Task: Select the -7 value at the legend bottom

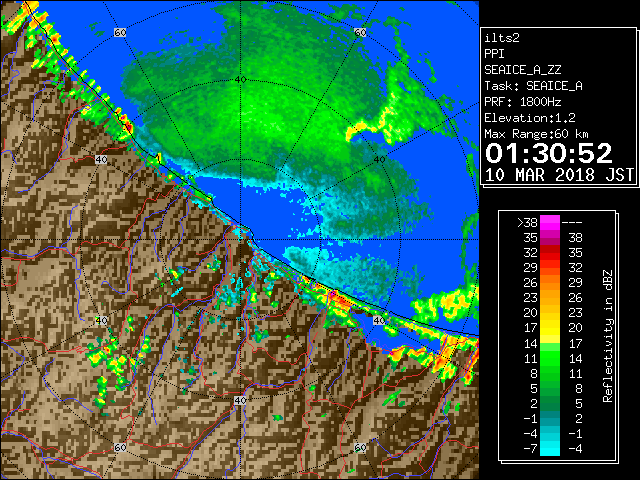Action: pos(530,449)
